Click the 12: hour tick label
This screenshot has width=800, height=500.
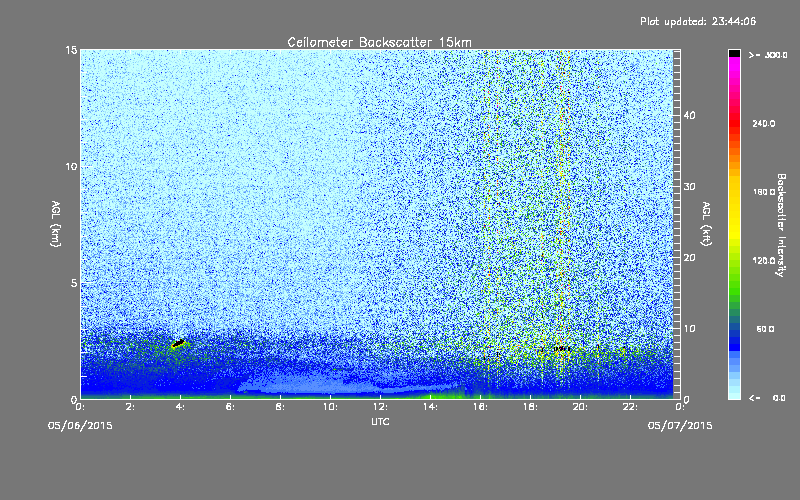[x=380, y=407]
